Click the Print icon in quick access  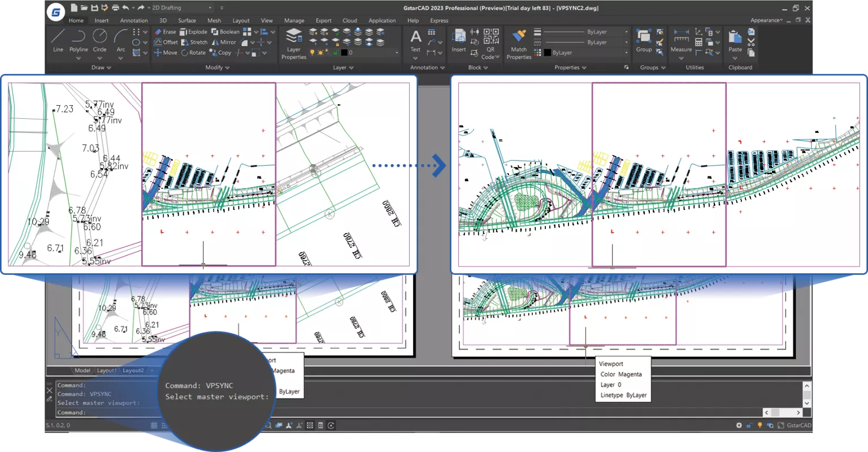pos(115,8)
